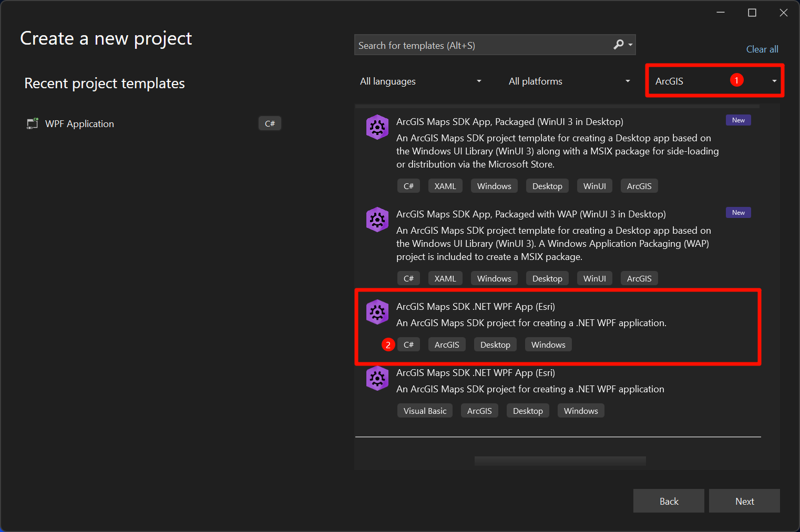800x532 pixels.
Task: Click the Next button
Action: (744, 501)
